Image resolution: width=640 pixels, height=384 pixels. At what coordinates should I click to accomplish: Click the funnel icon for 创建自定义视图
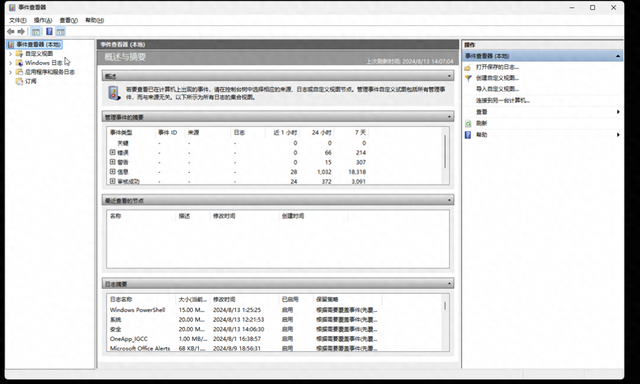(x=468, y=78)
